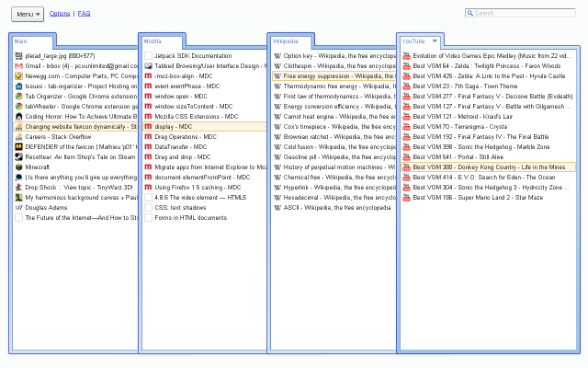Expand the YouTube tab dropdown arrow
This screenshot has height=368, width=588.
(435, 40)
